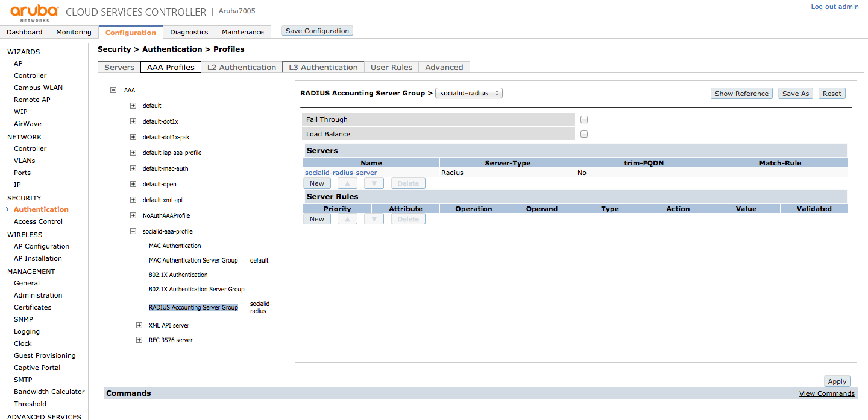The image size is (868, 420).
Task: Move server down arrow in Servers table
Action: [374, 183]
